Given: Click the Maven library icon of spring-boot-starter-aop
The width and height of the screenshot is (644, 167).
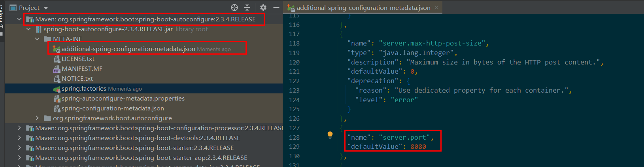Looking at the screenshot, I should 30,158.
